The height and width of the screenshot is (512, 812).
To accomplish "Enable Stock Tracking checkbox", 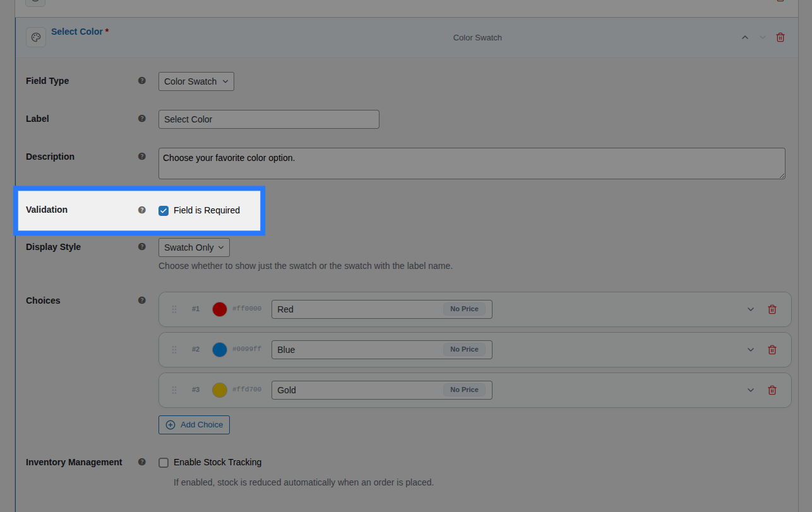I will click(164, 463).
